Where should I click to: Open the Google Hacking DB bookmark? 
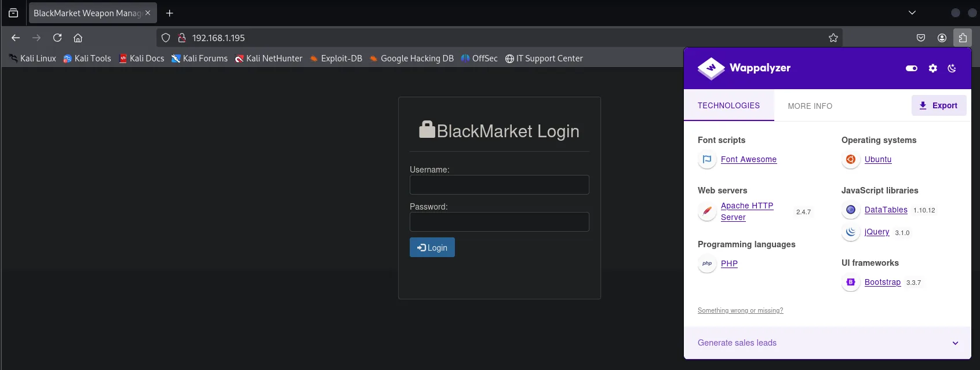(411, 58)
